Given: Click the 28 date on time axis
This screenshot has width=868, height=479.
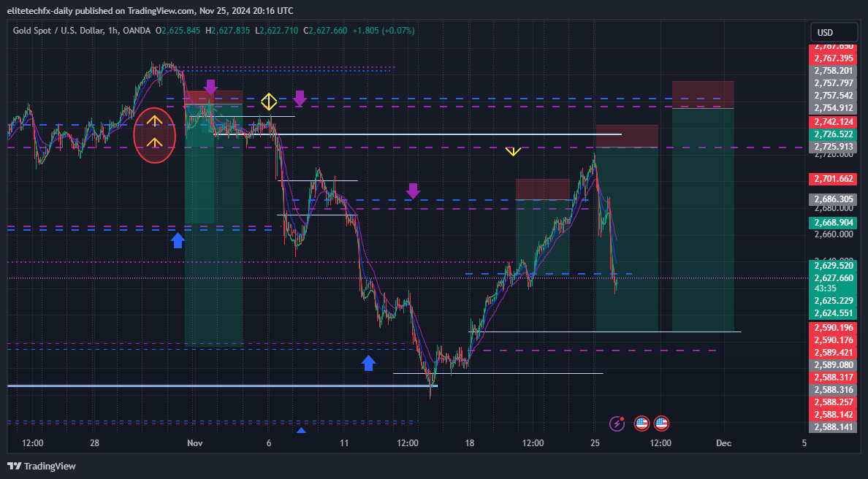Looking at the screenshot, I should pyautogui.click(x=95, y=443).
